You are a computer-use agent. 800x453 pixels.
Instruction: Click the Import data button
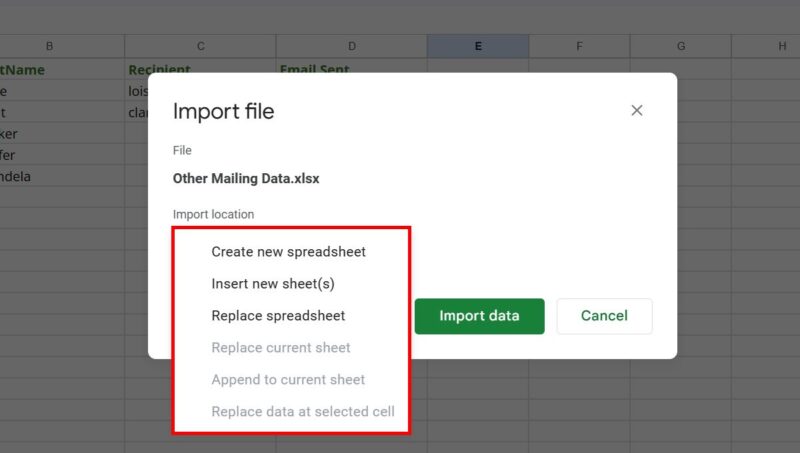pyautogui.click(x=479, y=316)
